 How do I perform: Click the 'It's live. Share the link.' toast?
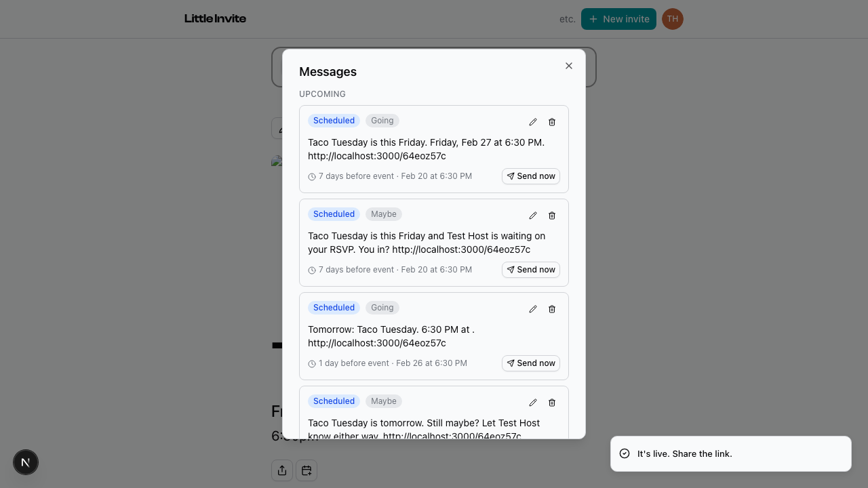click(731, 453)
